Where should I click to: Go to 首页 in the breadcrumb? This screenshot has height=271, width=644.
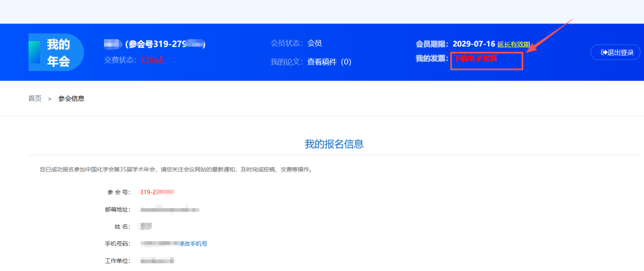click(x=35, y=98)
